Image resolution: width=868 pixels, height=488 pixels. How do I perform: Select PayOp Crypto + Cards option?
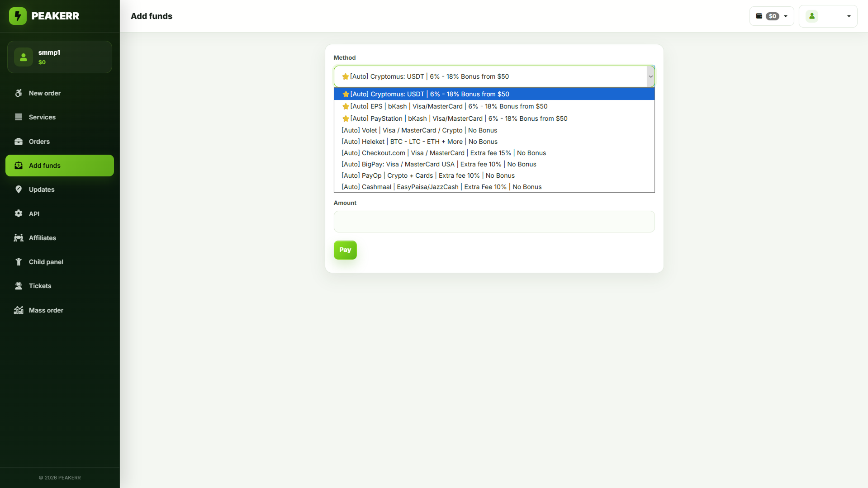(x=494, y=175)
